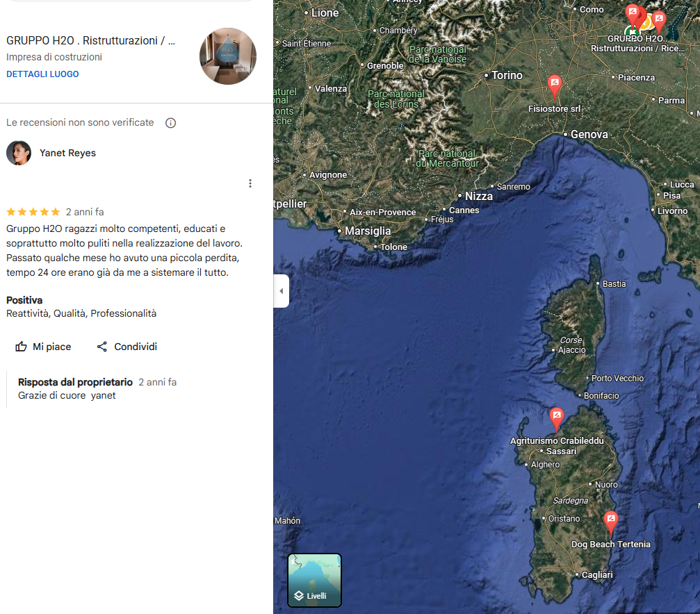Click the Tolone label on map

point(393,247)
